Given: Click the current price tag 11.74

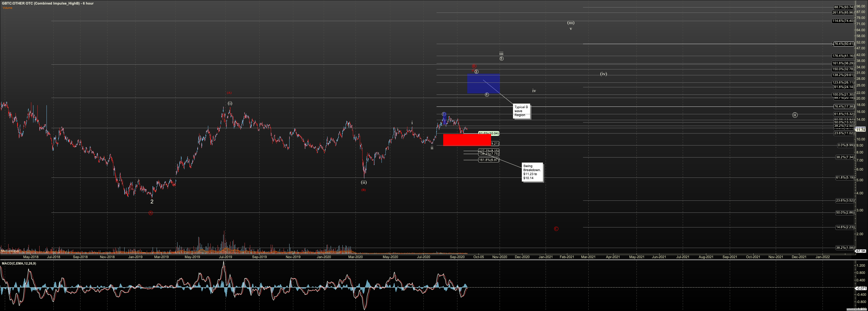Looking at the screenshot, I should (861, 129).
